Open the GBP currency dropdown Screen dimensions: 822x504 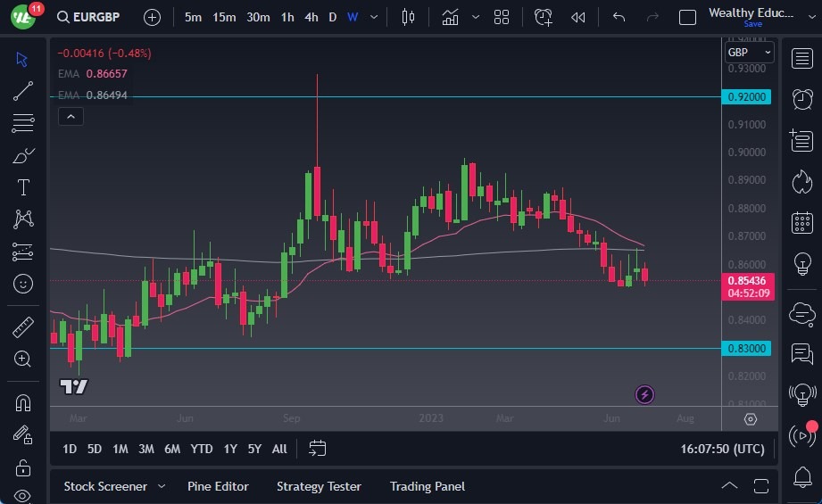[749, 53]
